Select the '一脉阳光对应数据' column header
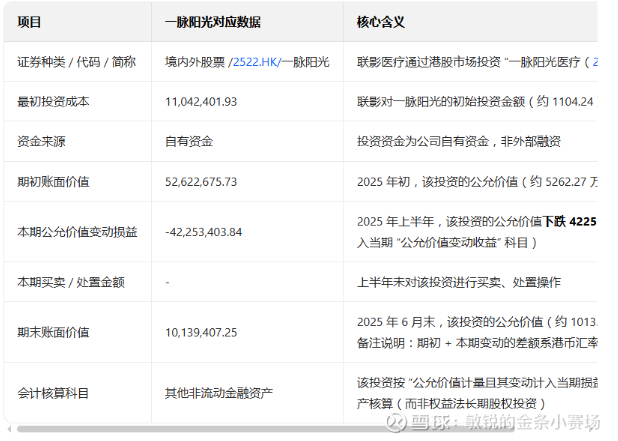The image size is (618, 441). [x=213, y=22]
